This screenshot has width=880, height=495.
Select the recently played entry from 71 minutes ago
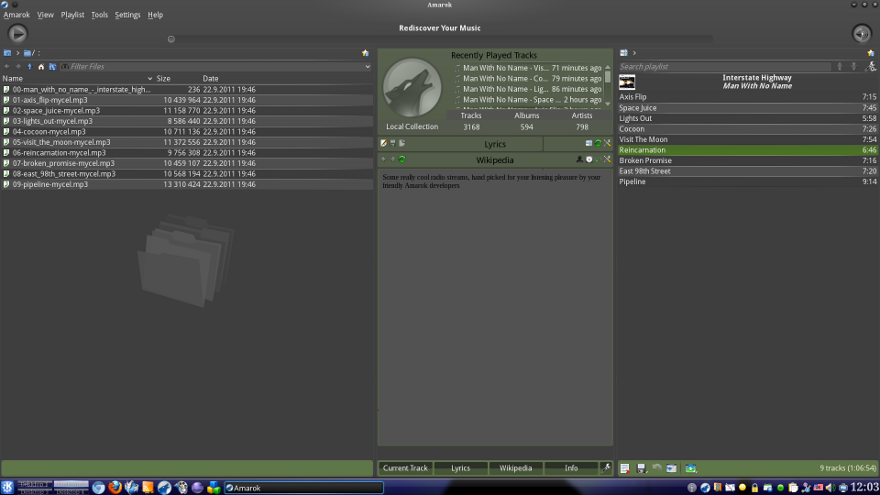coord(528,68)
